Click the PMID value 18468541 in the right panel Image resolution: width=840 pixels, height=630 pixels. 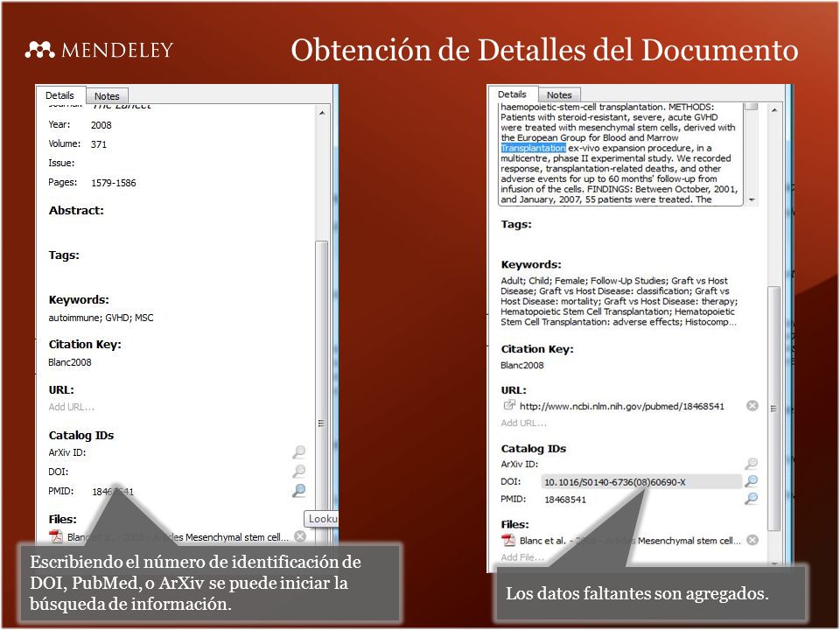[x=565, y=500]
